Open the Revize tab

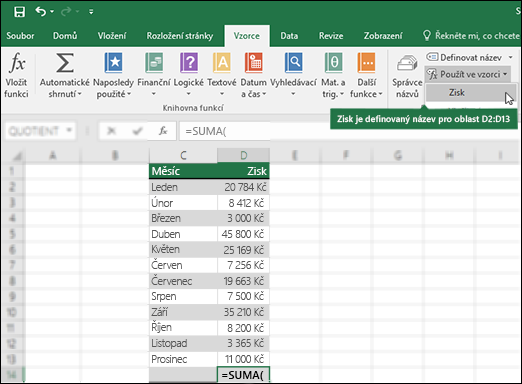(x=331, y=36)
